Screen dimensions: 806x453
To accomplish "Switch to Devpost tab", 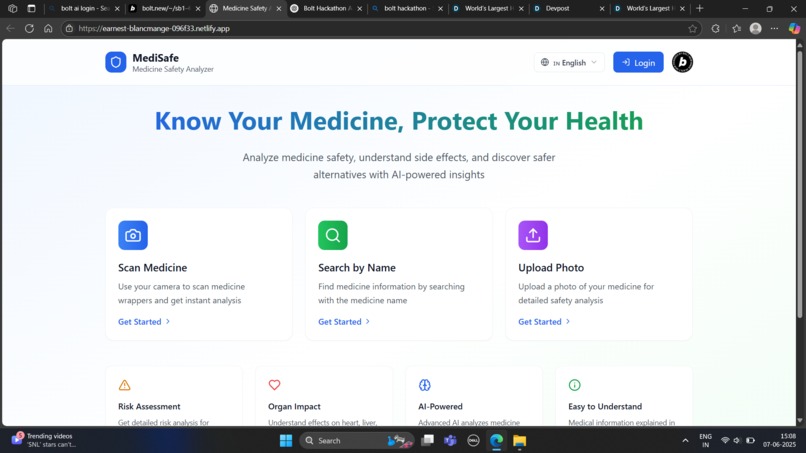I will 568,8.
